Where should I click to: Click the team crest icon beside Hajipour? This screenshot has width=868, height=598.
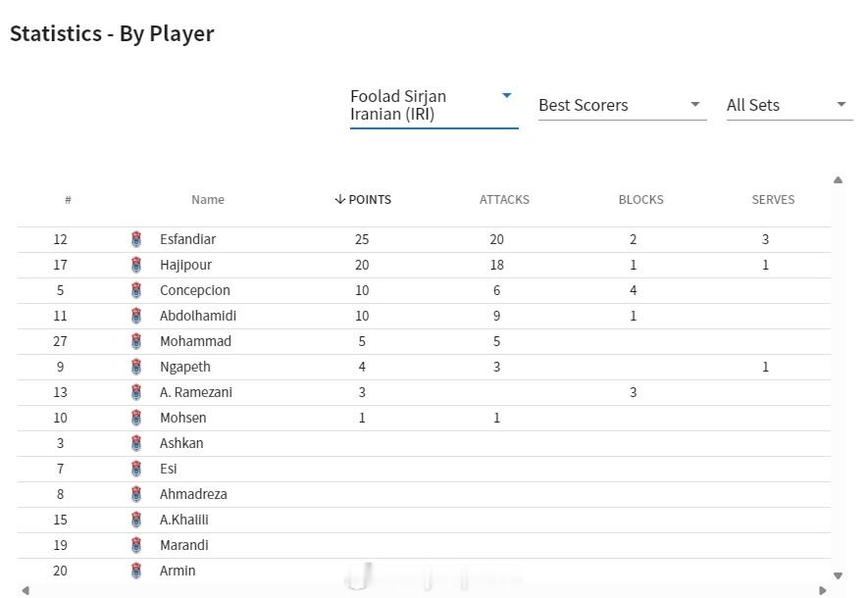click(136, 265)
